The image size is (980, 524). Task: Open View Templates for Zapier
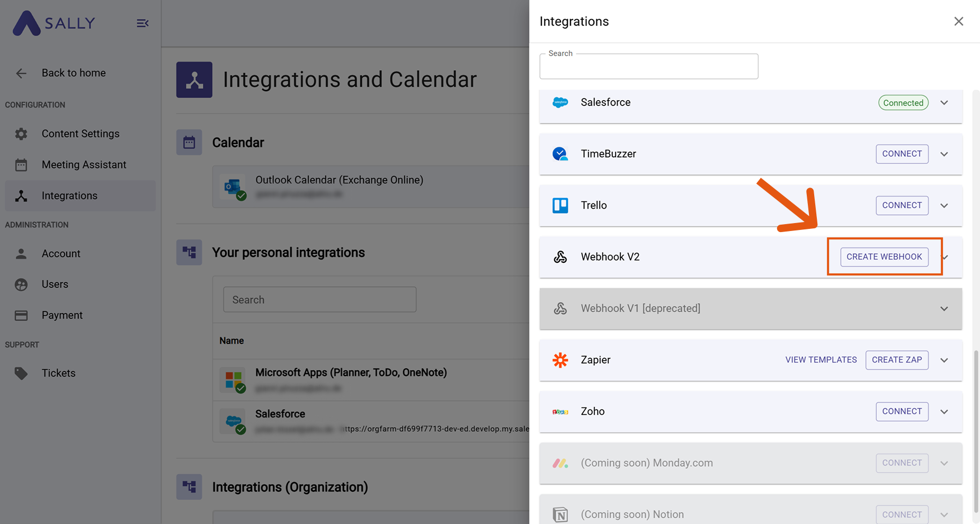[821, 360]
